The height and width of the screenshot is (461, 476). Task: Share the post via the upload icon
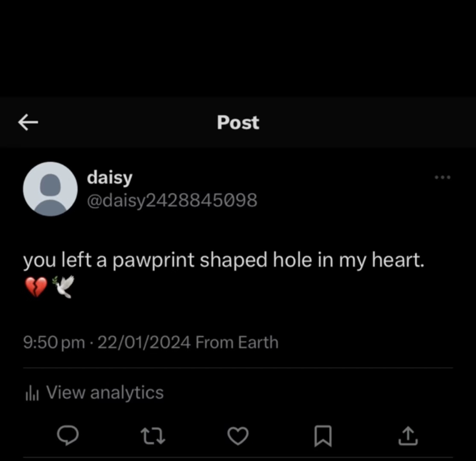(x=406, y=436)
